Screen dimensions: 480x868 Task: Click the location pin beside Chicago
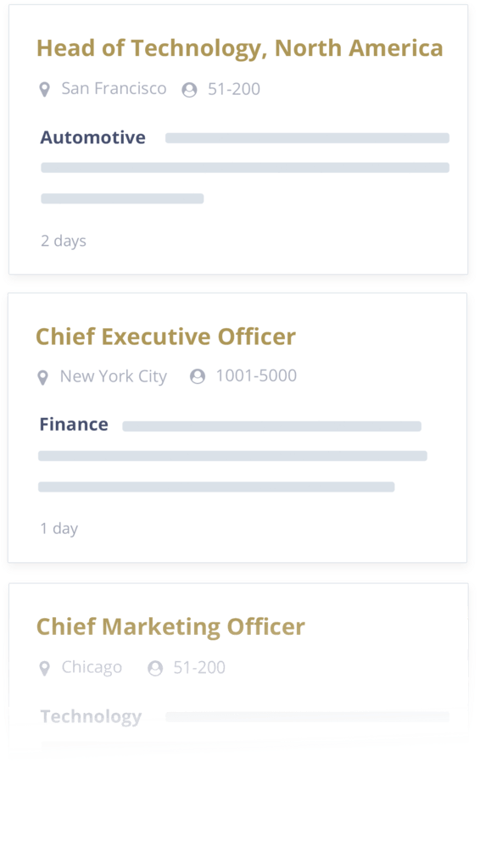point(45,668)
